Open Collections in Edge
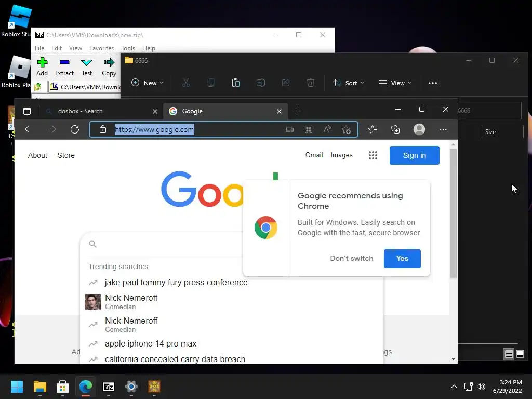This screenshot has width=532, height=399. (x=395, y=129)
